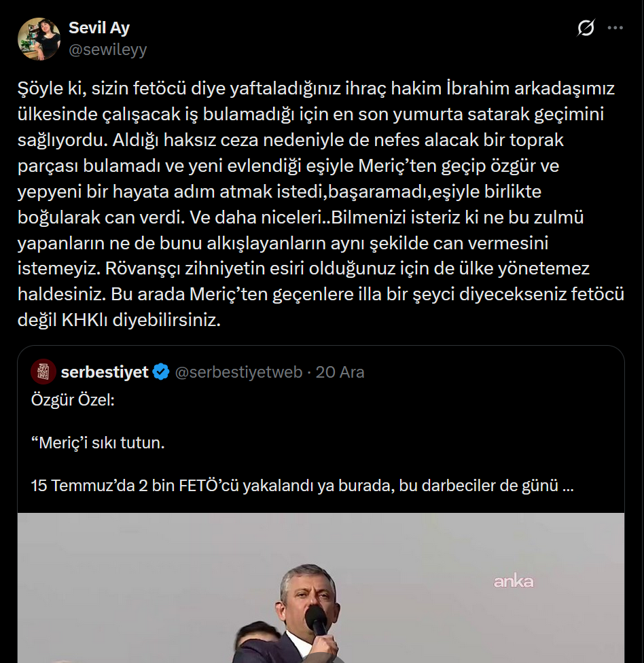Open Sevil Ay's profile picture
This screenshot has height=663, width=644.
click(x=39, y=39)
